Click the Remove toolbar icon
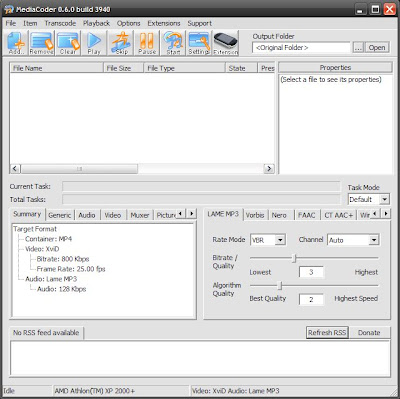 coord(41,43)
